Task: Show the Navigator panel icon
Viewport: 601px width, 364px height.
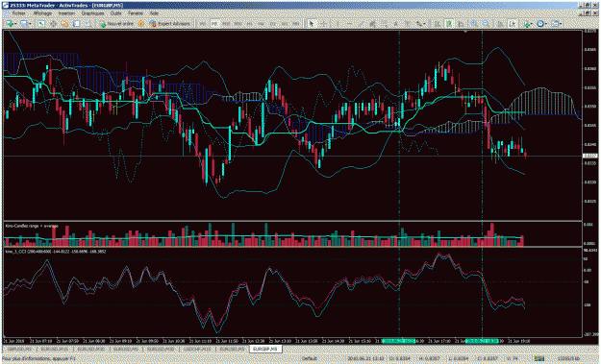Action: [64, 24]
